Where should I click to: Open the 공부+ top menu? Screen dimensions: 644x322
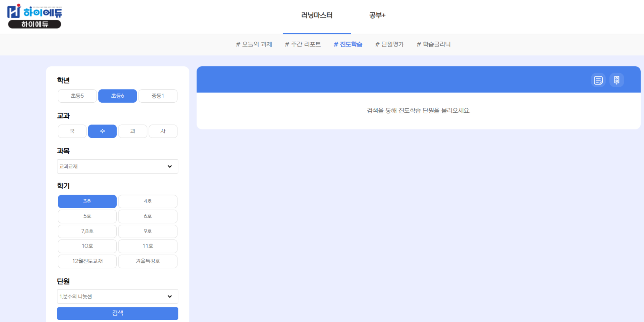(x=377, y=15)
